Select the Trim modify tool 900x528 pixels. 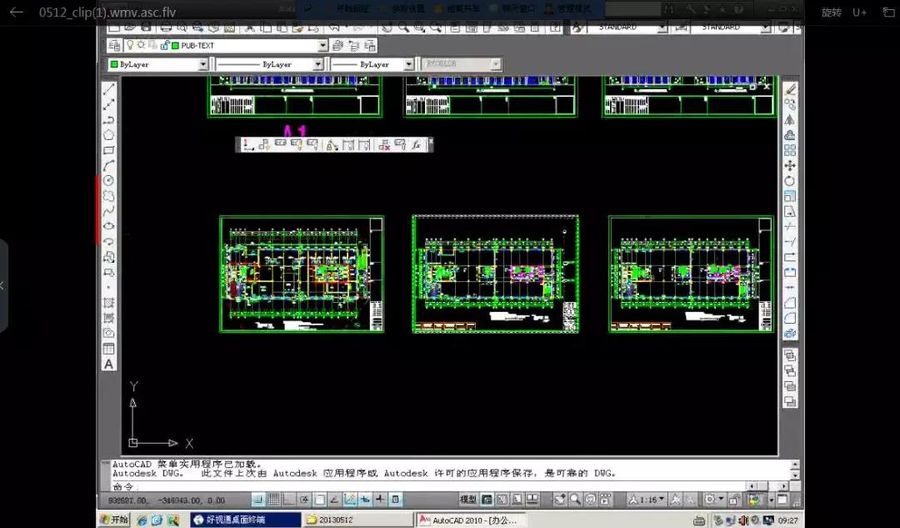(790, 227)
